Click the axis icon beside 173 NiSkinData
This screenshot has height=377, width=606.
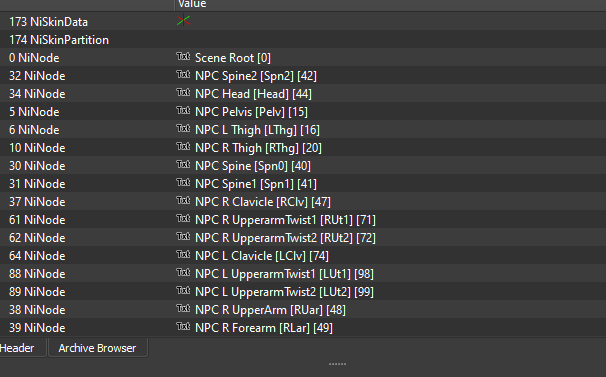[x=183, y=20]
